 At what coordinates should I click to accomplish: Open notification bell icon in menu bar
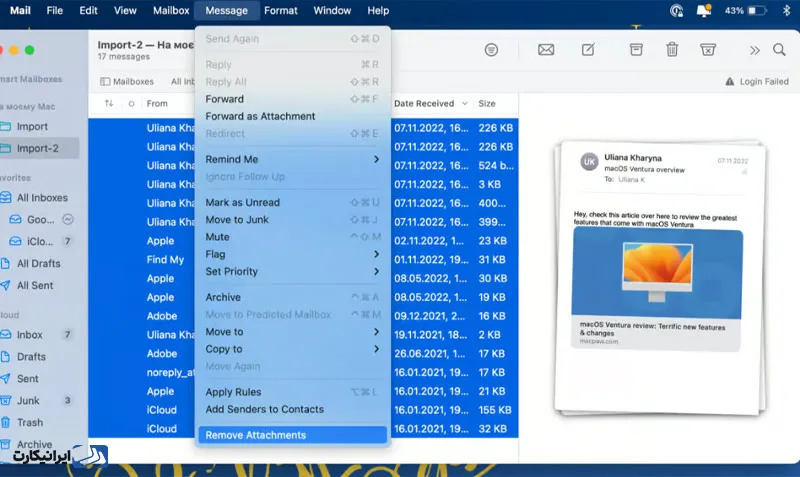pyautogui.click(x=704, y=10)
